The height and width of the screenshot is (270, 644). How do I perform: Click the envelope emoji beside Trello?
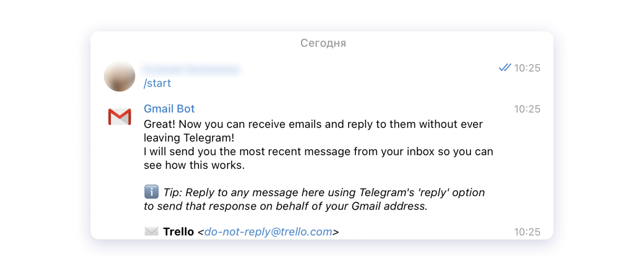pos(151,231)
